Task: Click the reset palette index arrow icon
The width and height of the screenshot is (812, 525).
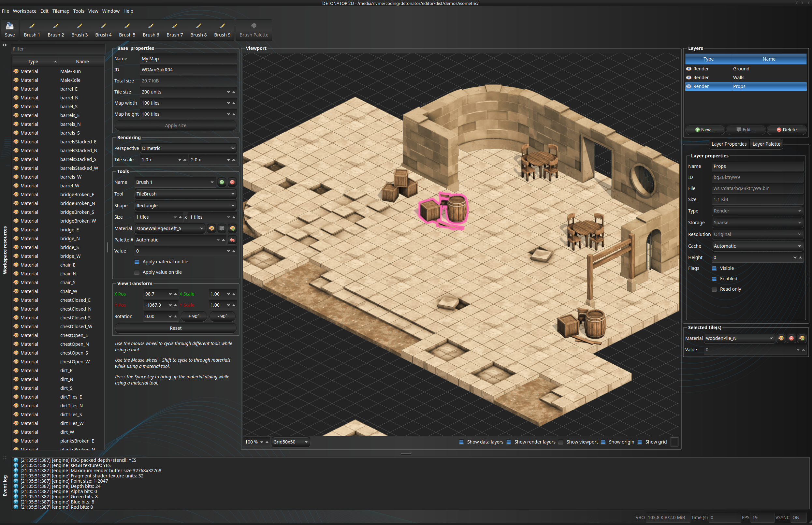Action: [x=232, y=240]
